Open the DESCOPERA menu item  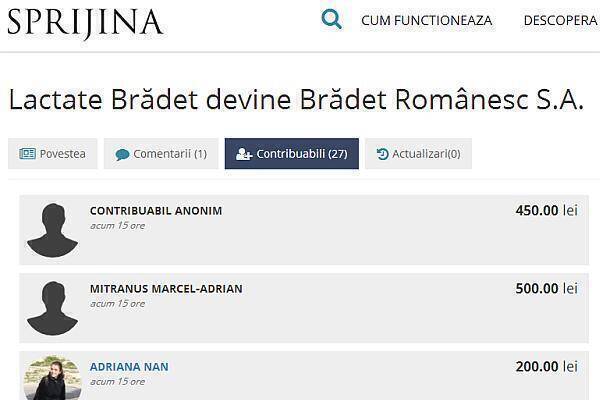(x=560, y=20)
